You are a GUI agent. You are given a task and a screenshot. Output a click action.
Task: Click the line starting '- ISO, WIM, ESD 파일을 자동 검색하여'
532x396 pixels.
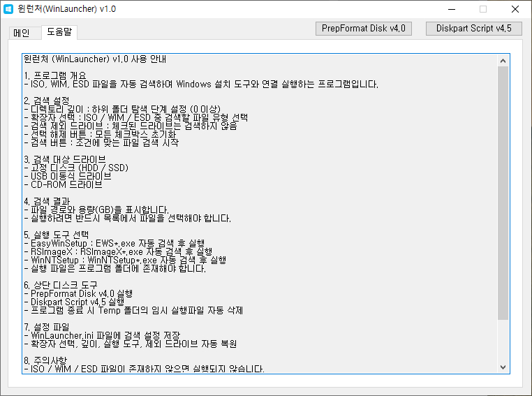201,84
